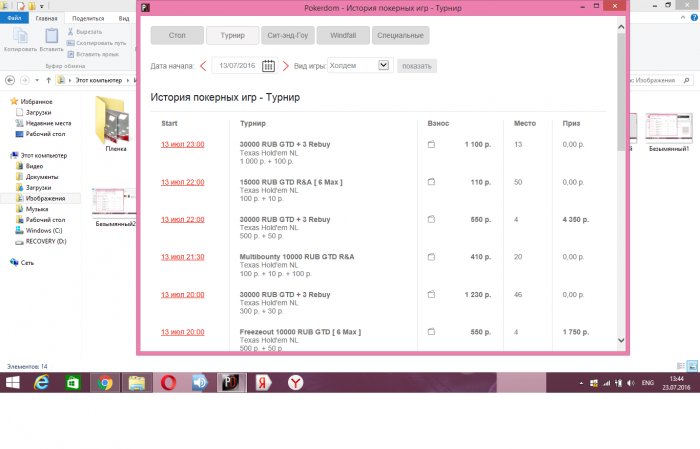Open Explorer recent locations dropdown arrow
The image size is (700, 449).
pos(37,80)
